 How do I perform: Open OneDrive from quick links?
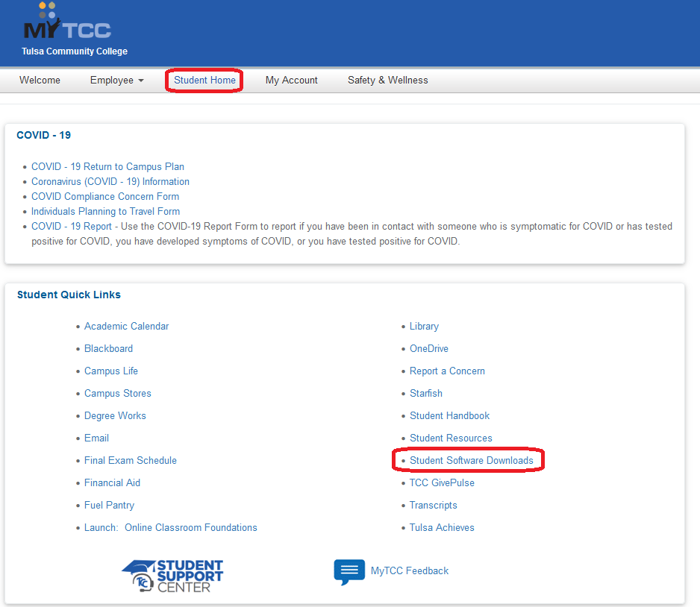429,349
